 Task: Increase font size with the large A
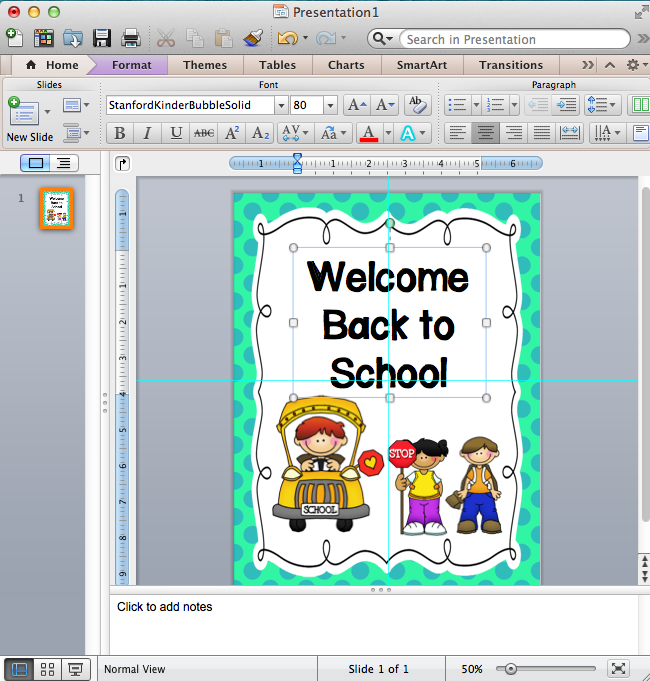pos(357,105)
